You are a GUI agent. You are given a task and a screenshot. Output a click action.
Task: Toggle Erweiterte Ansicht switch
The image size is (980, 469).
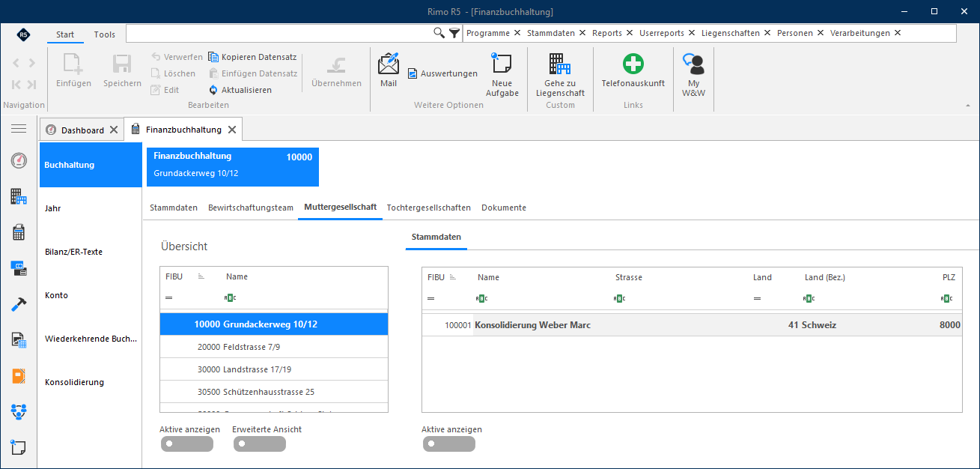point(259,444)
